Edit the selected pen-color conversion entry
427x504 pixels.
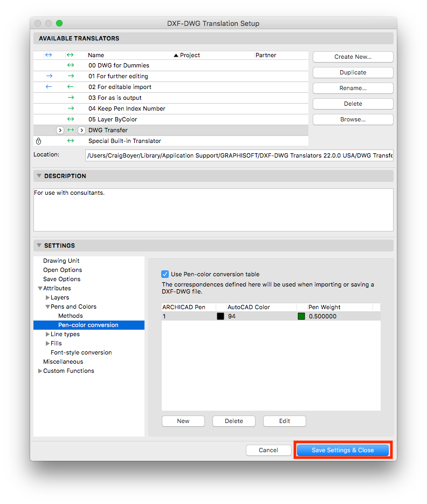[285, 421]
